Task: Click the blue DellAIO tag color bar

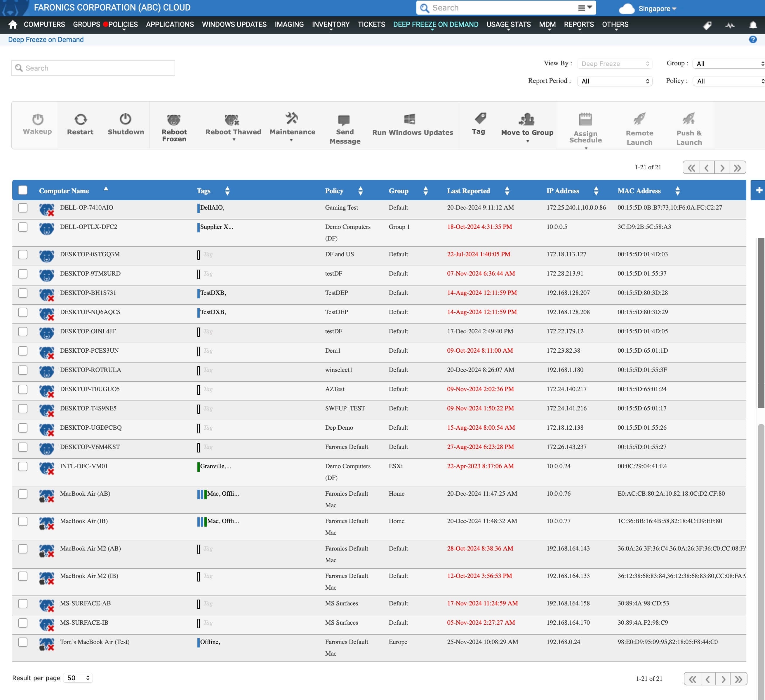Action: [x=198, y=208]
